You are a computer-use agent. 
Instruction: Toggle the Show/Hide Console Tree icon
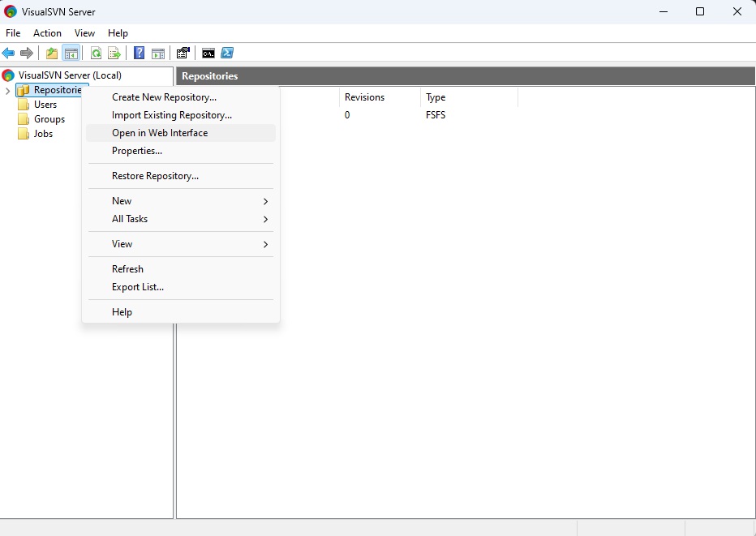(x=71, y=54)
